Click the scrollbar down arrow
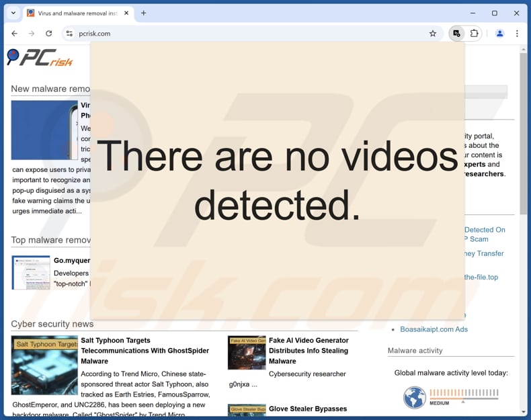The image size is (531, 420). 524,412
